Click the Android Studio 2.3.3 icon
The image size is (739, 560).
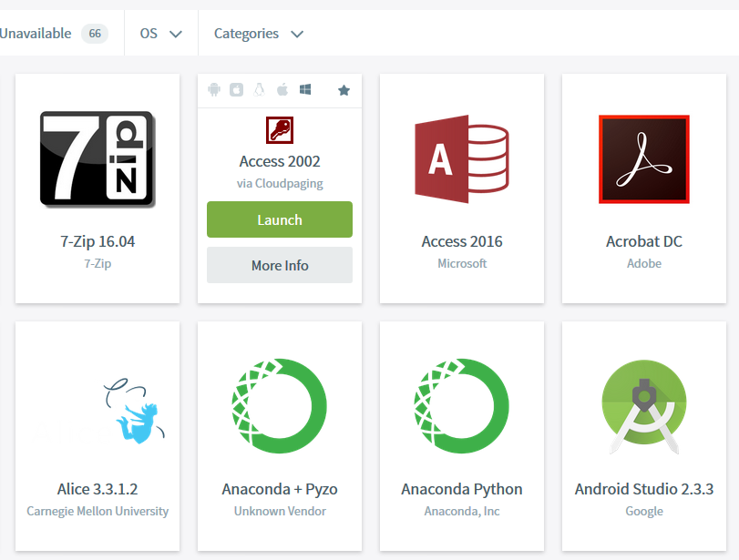643,406
